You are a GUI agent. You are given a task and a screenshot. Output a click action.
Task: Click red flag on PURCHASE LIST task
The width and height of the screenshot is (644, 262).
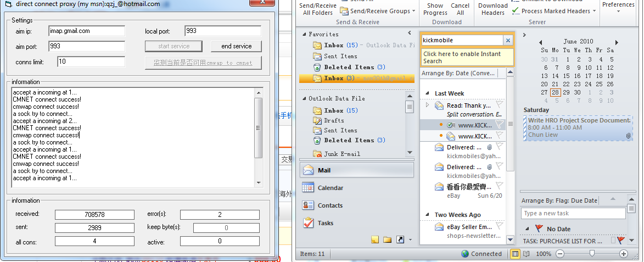pos(620,240)
